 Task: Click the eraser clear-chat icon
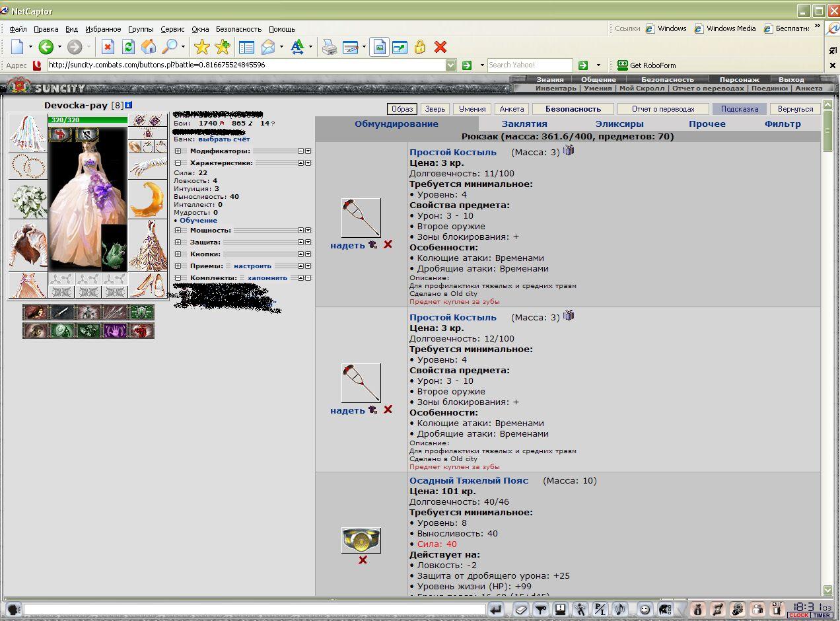(x=521, y=609)
